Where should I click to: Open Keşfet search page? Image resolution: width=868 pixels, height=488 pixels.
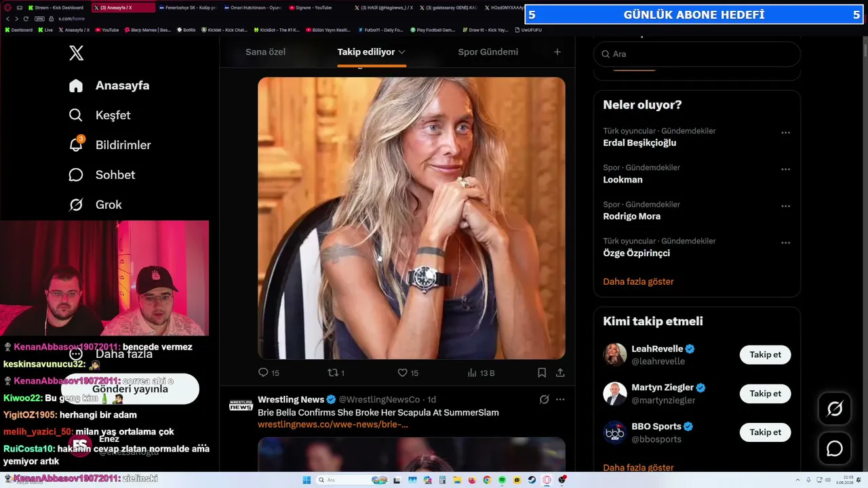(x=100, y=115)
